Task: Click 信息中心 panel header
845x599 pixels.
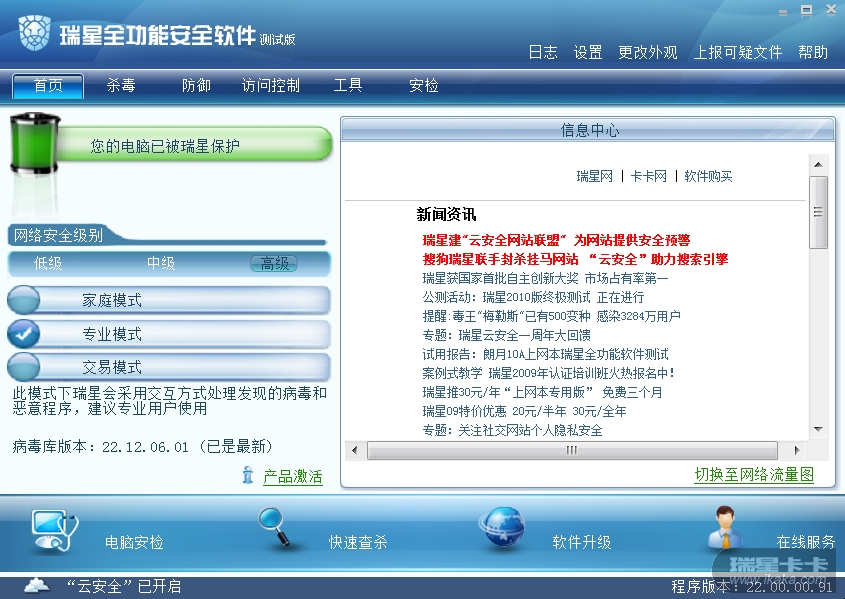Action: tap(588, 130)
